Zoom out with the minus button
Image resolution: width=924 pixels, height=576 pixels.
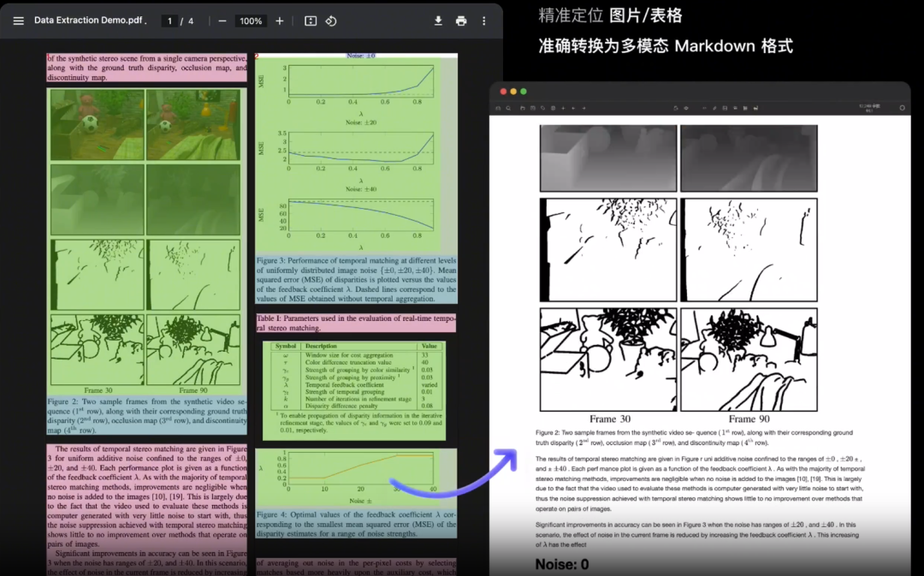pos(221,21)
